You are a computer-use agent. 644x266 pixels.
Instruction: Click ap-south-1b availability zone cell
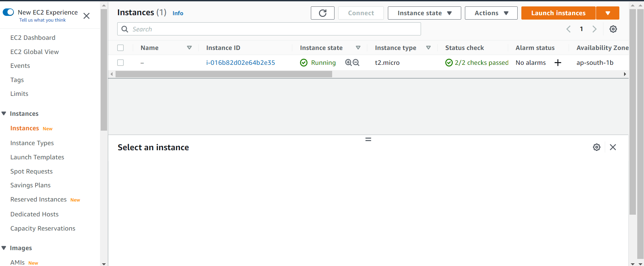tap(595, 62)
